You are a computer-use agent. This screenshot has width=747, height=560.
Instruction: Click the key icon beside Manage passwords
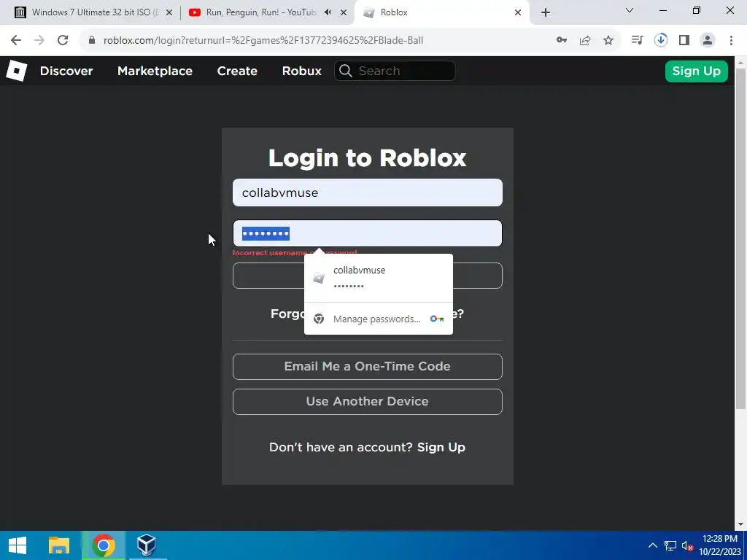click(x=437, y=319)
